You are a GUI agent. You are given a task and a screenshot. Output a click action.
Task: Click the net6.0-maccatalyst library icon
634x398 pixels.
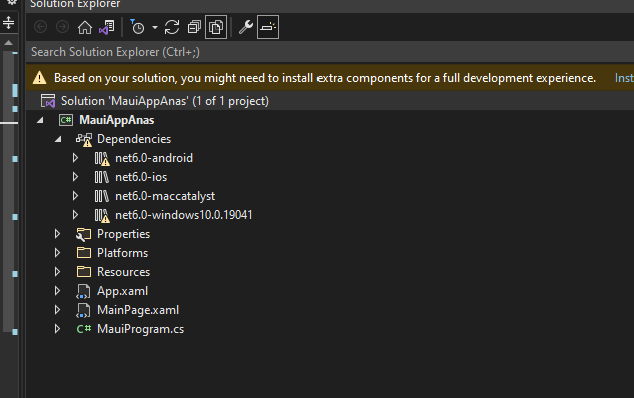tap(101, 196)
